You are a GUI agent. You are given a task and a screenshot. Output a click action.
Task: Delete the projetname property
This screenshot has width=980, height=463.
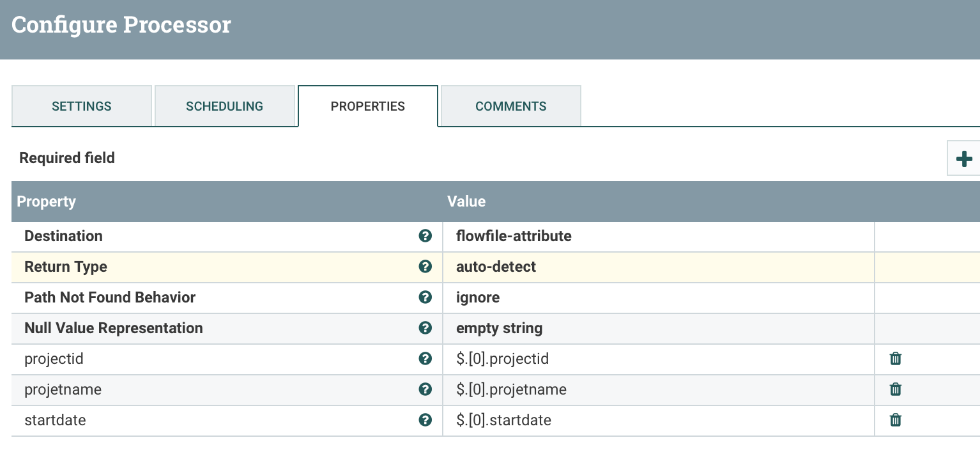click(895, 389)
